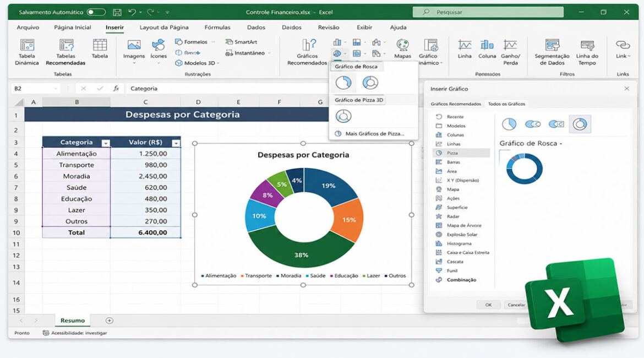Viewport: 644px width, 358px height.
Task: Open the column chart insert dropdown
Action: 339,42
